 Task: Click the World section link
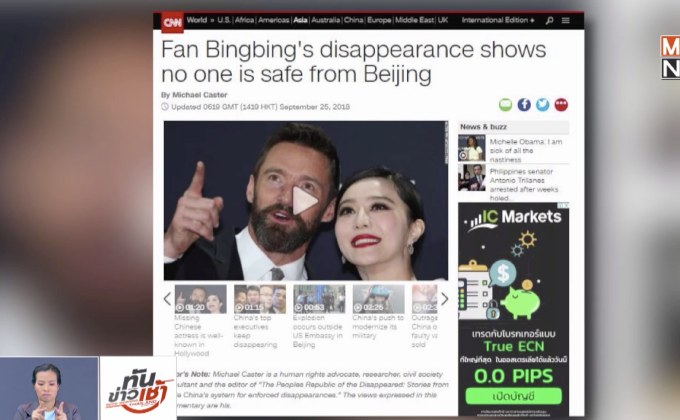[x=197, y=20]
